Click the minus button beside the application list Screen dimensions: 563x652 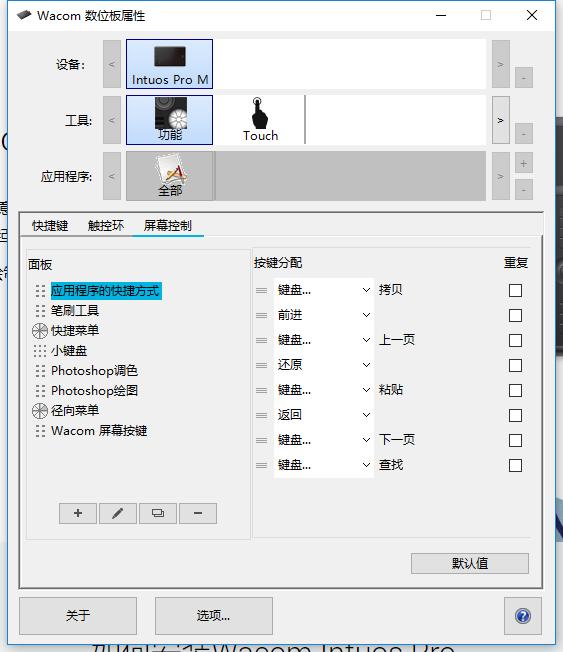click(523, 190)
